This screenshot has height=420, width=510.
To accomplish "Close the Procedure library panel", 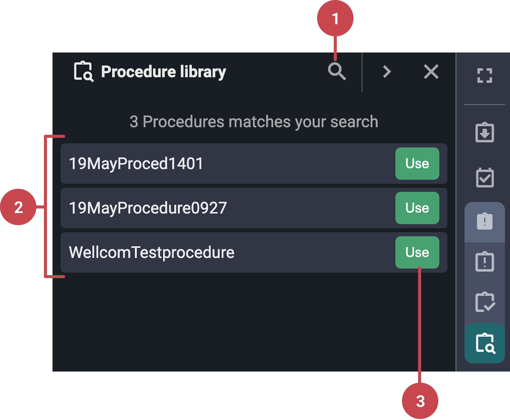I will click(x=430, y=72).
